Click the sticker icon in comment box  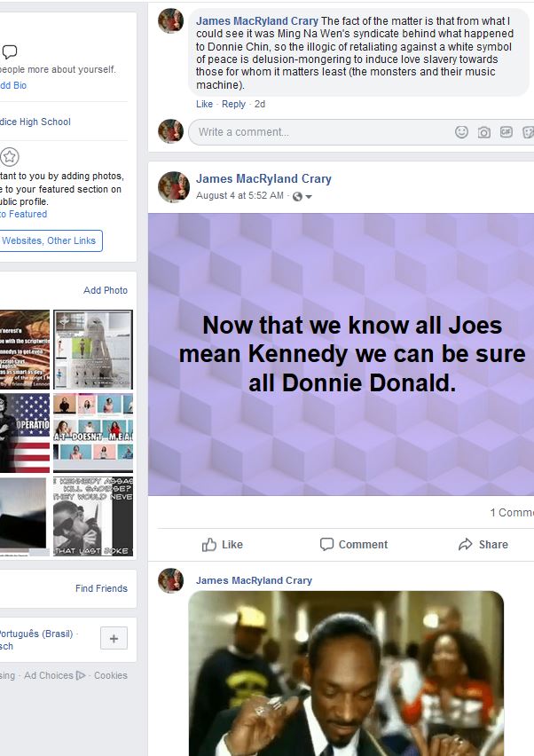528,132
